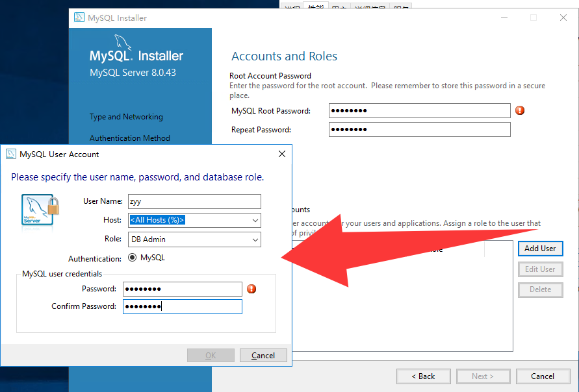Image resolution: width=579 pixels, height=392 pixels.
Task: Click the MySQL user credentials group label
Action: 62,274
